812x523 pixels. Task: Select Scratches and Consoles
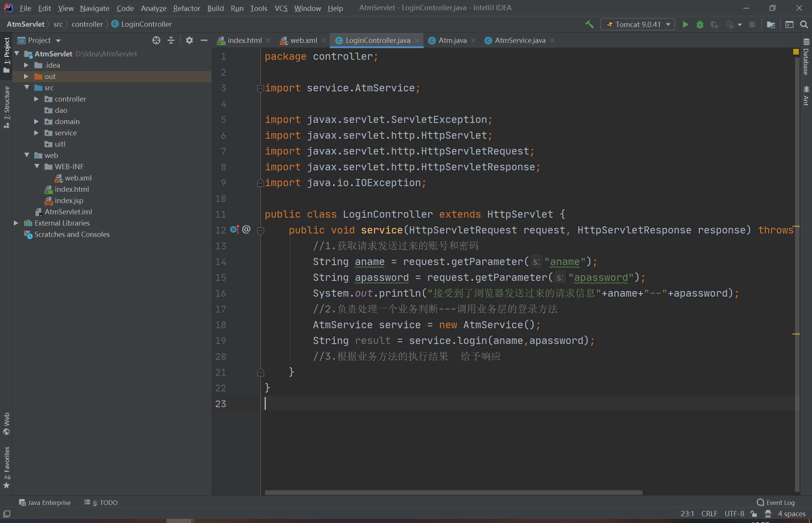pos(72,234)
